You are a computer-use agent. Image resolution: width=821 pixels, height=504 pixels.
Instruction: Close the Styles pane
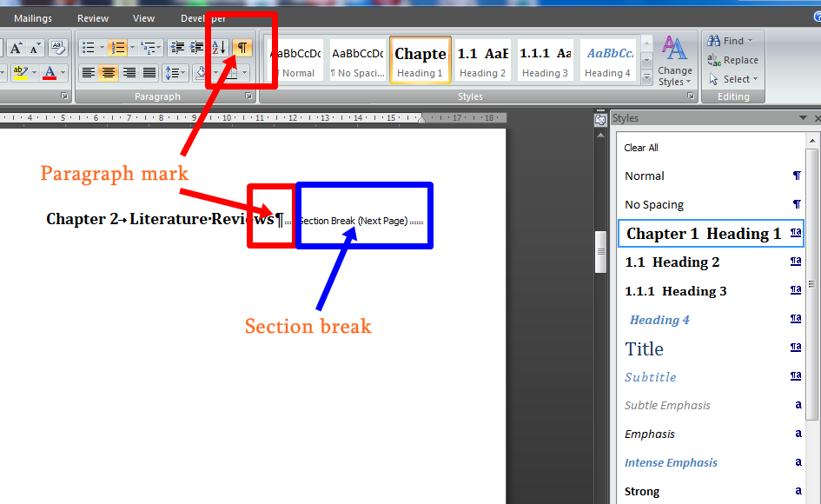(818, 119)
